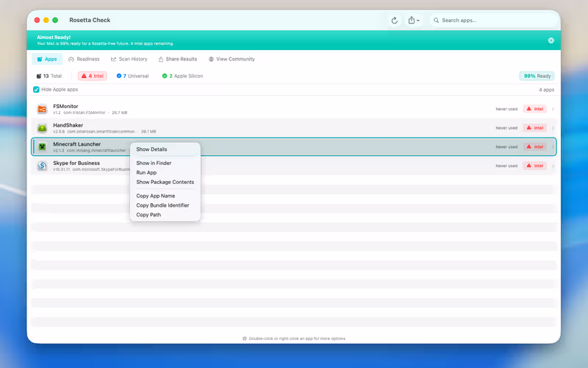Choose Show Package Contents menu item
This screenshot has width=588, height=368.
pos(165,182)
